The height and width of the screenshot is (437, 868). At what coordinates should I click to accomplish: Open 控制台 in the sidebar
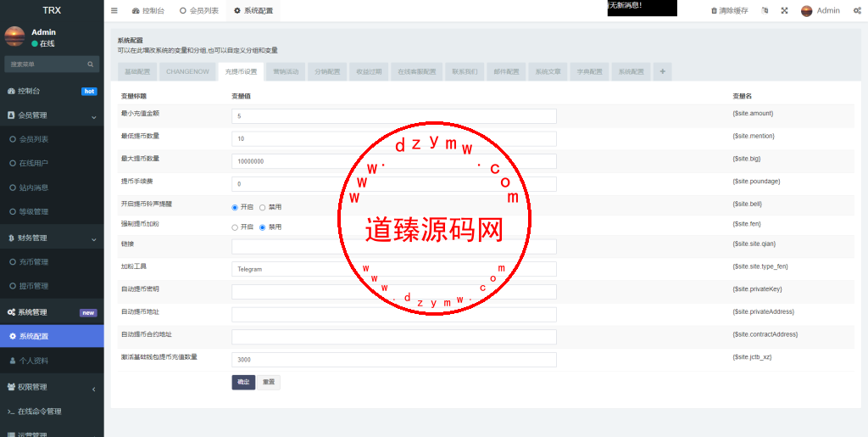(52, 91)
